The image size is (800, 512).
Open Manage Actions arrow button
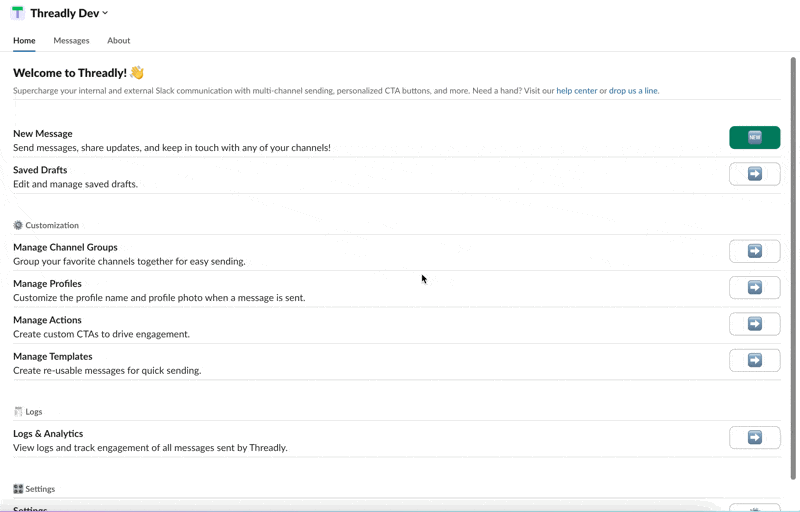[x=755, y=324]
